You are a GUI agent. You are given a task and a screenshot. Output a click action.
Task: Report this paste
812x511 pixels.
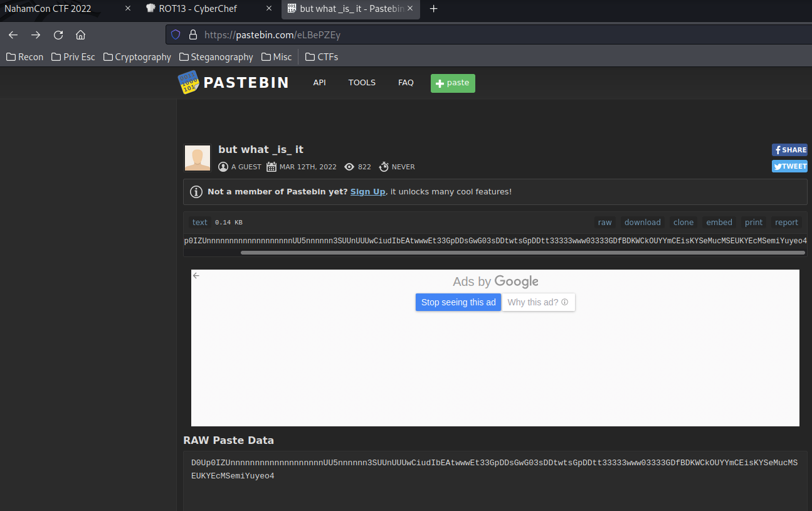point(786,223)
